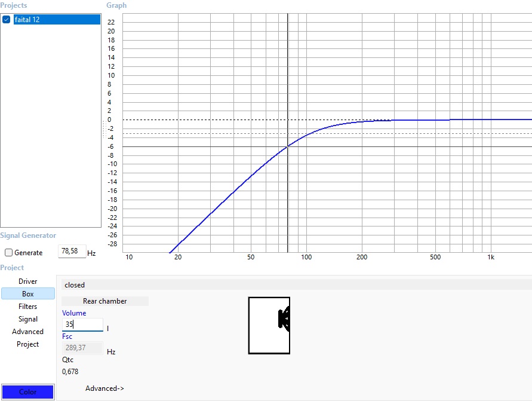The width and height of the screenshot is (532, 401).
Task: Open the blue Color picker button
Action: click(27, 392)
